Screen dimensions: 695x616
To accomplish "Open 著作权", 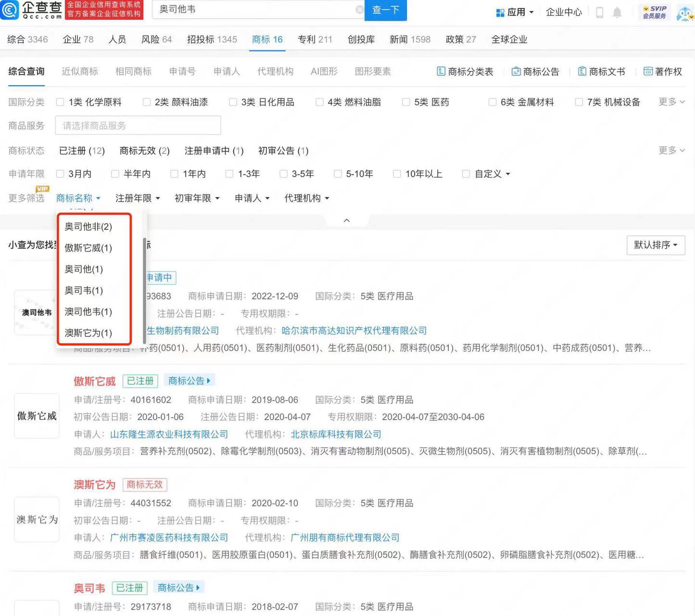I will point(662,72).
